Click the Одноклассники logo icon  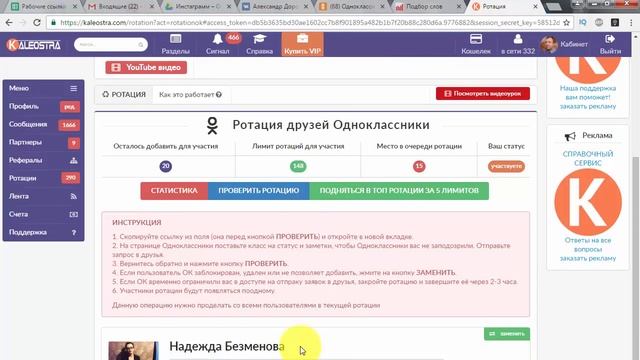pyautogui.click(x=212, y=125)
